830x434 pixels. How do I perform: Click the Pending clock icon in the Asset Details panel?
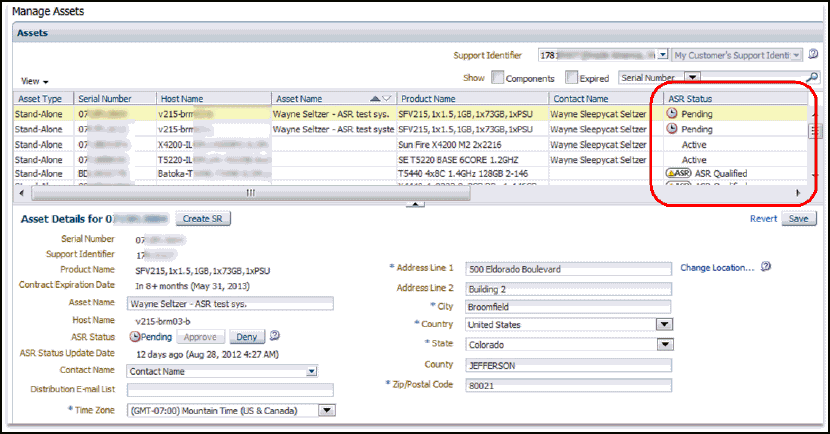pyautogui.click(x=135, y=337)
